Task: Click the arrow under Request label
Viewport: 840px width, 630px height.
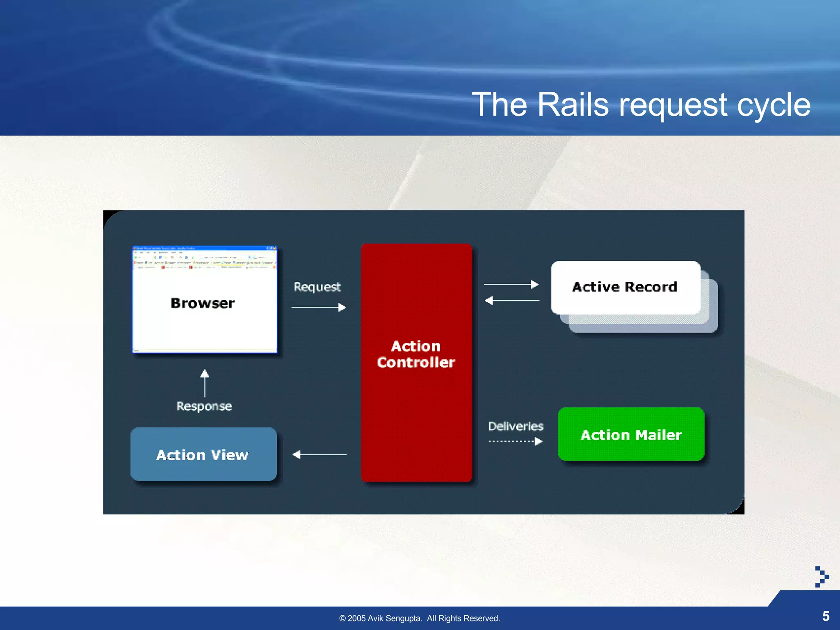Action: (319, 307)
